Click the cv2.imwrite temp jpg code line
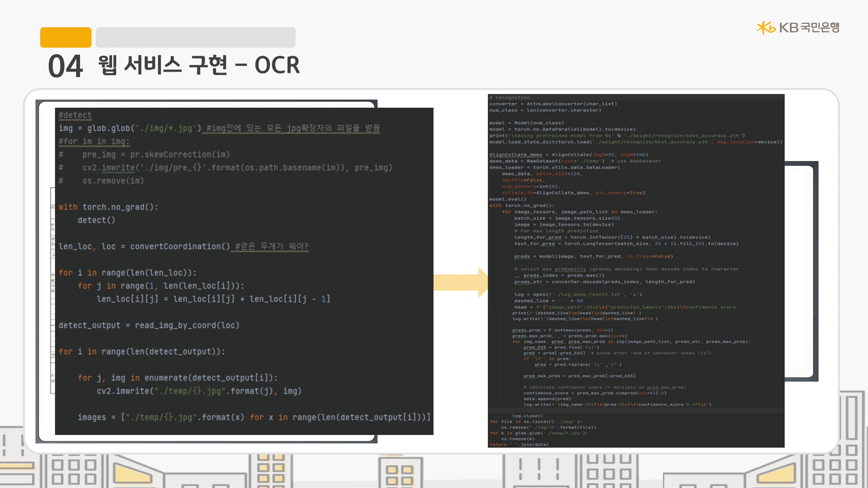Viewport: 868px width, 488px height. (x=199, y=391)
